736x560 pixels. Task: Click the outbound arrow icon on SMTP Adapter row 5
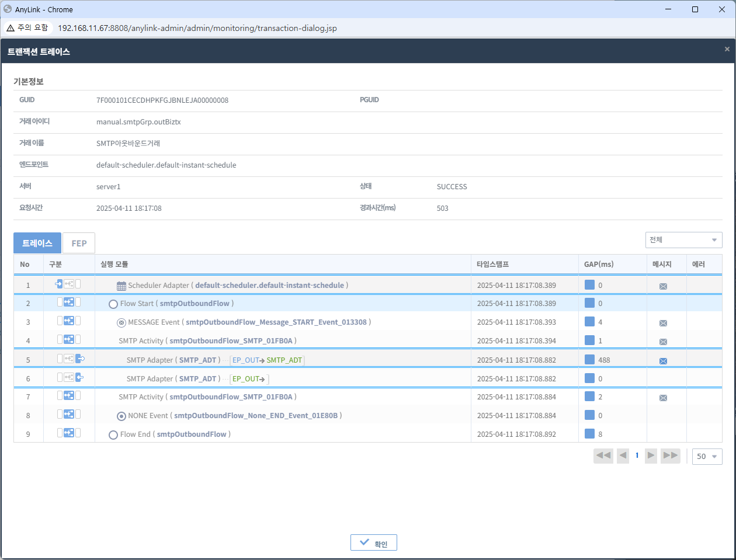[81, 358]
